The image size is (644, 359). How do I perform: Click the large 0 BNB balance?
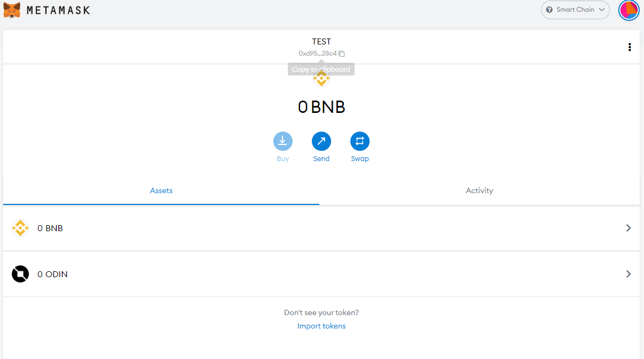coord(321,107)
